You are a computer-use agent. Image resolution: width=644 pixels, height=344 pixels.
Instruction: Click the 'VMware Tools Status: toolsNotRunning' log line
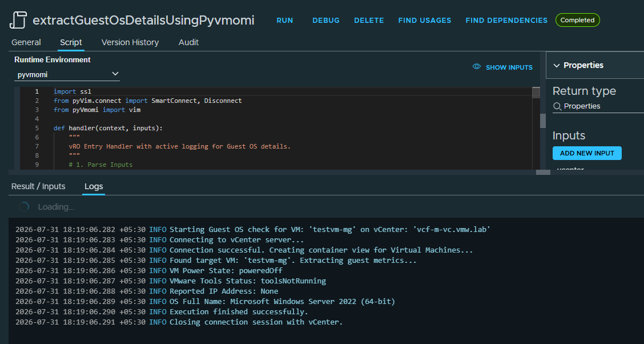[171, 281]
